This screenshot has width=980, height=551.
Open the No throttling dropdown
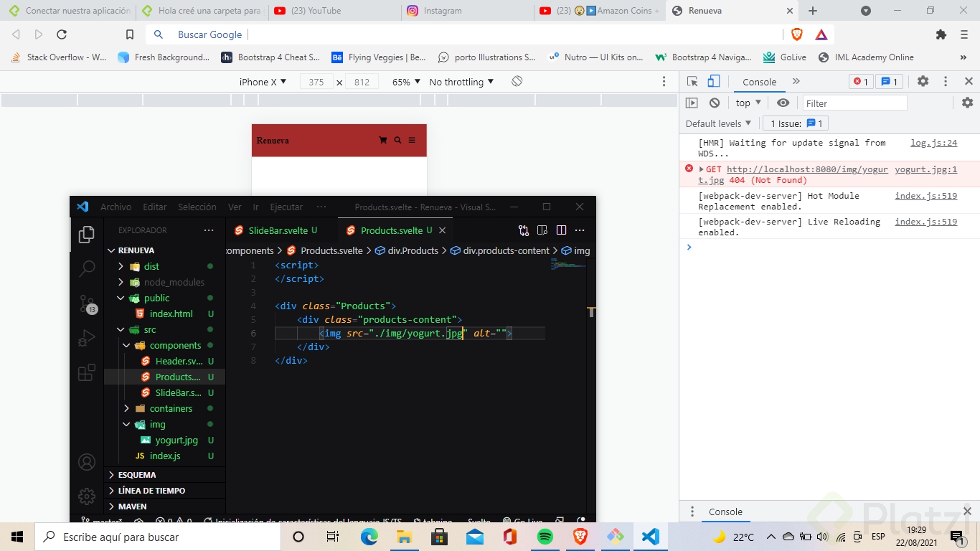[461, 82]
